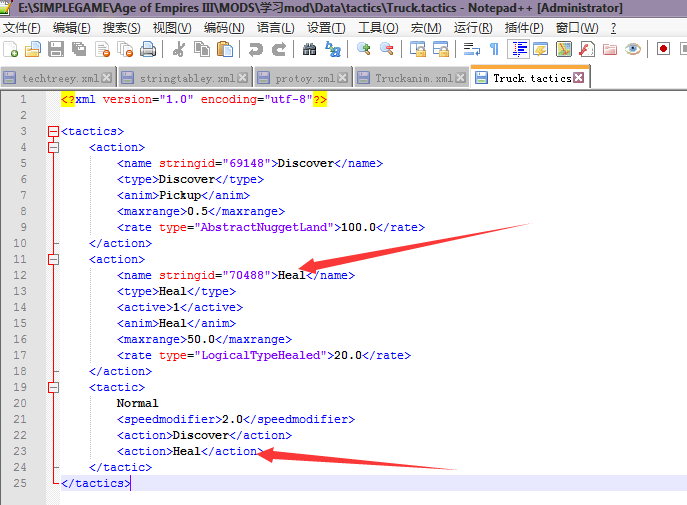This screenshot has width=687, height=505.
Task: Open the ? help menu
Action: tap(613, 28)
